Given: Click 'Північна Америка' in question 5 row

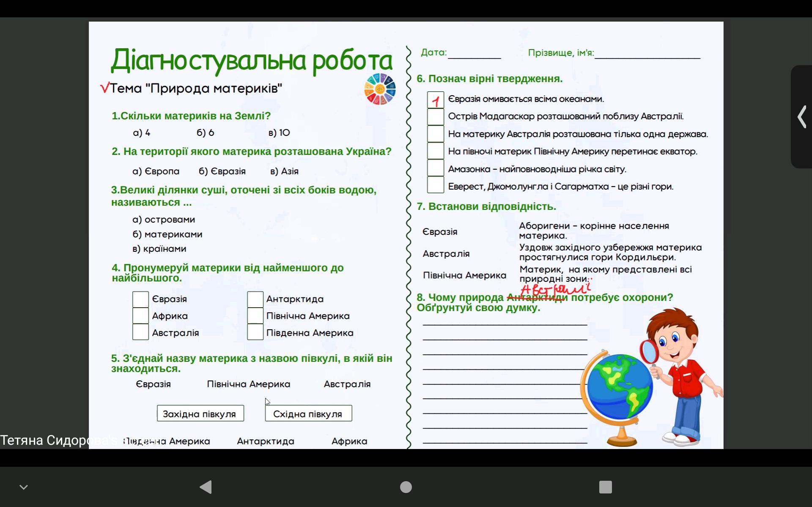Looking at the screenshot, I should coord(249,384).
